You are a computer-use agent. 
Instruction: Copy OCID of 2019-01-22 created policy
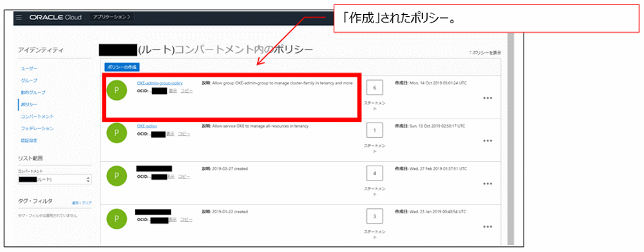(187, 220)
